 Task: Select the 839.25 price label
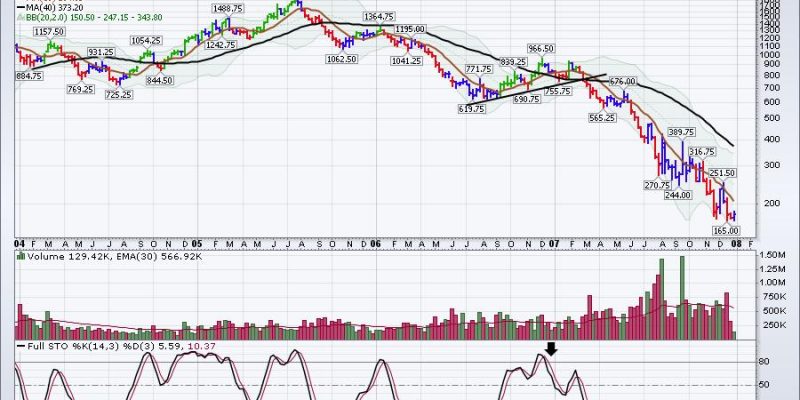point(514,62)
